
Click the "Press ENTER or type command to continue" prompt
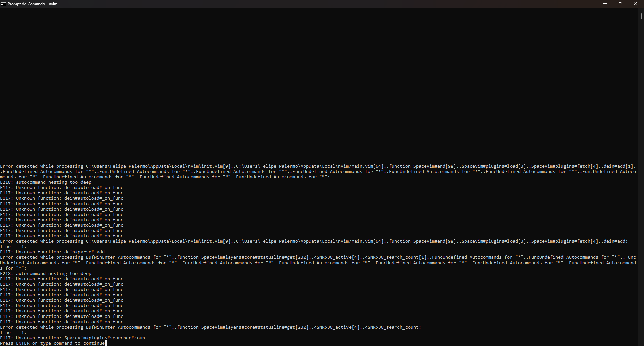coord(52,343)
